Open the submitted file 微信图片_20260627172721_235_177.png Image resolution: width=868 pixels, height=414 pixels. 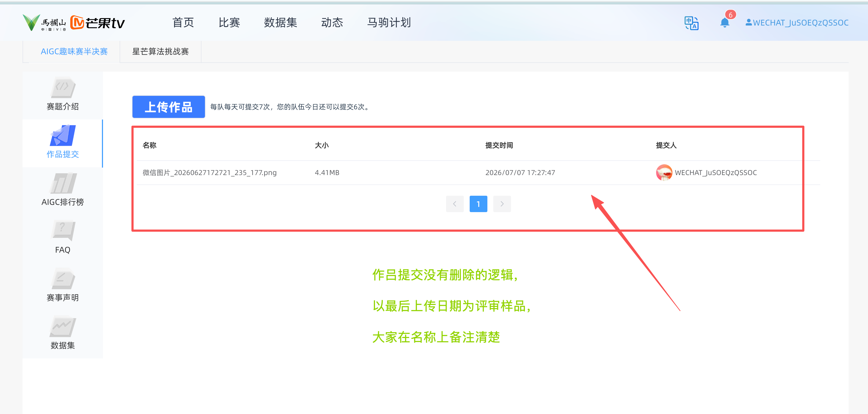click(209, 173)
